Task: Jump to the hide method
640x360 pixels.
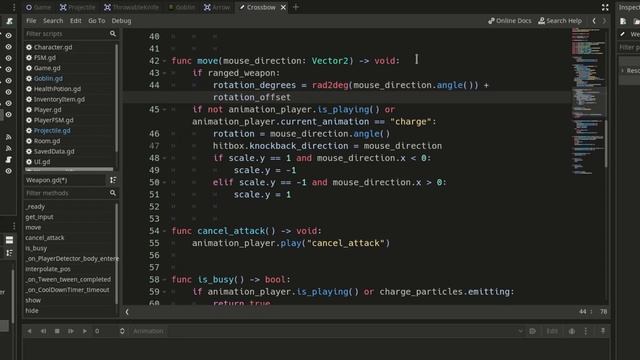Action: (32, 311)
